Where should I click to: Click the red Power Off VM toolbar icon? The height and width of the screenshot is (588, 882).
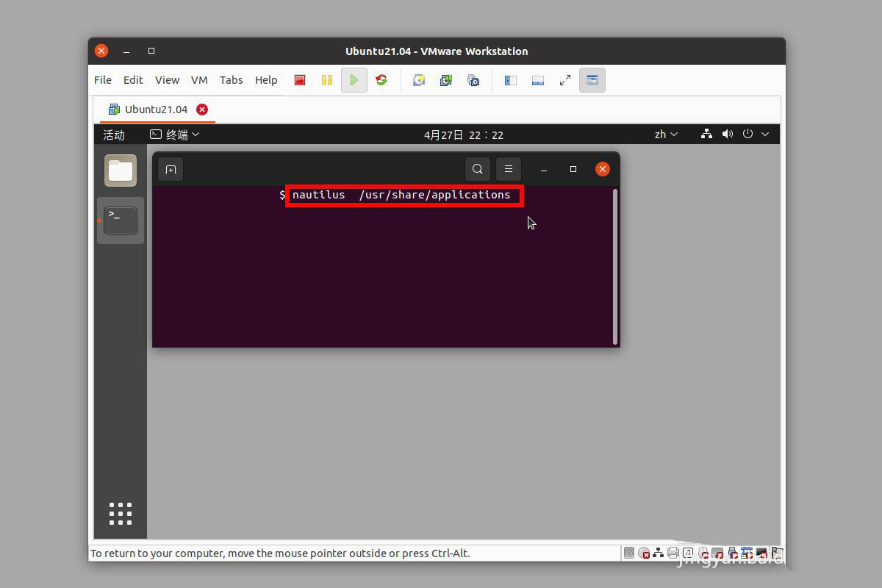(x=300, y=80)
